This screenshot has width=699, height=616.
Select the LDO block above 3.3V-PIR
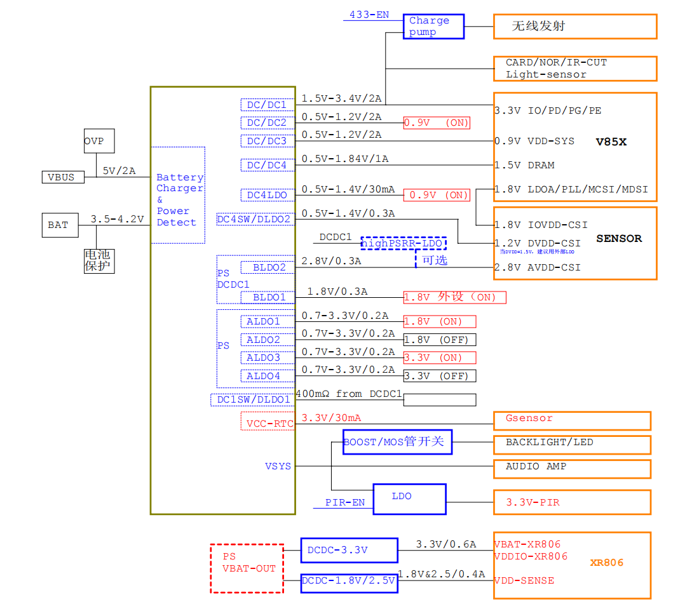(x=409, y=499)
